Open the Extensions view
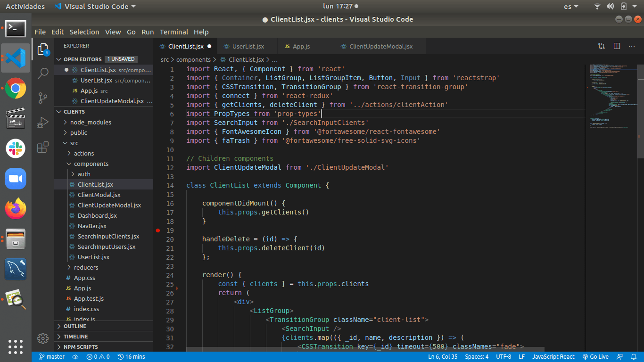644x362 pixels. point(43,147)
